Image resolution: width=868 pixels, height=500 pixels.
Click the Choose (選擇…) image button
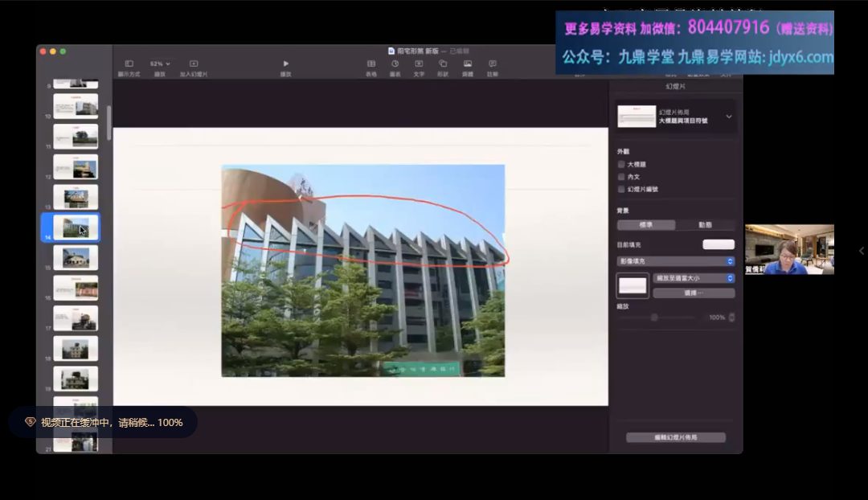tap(694, 293)
